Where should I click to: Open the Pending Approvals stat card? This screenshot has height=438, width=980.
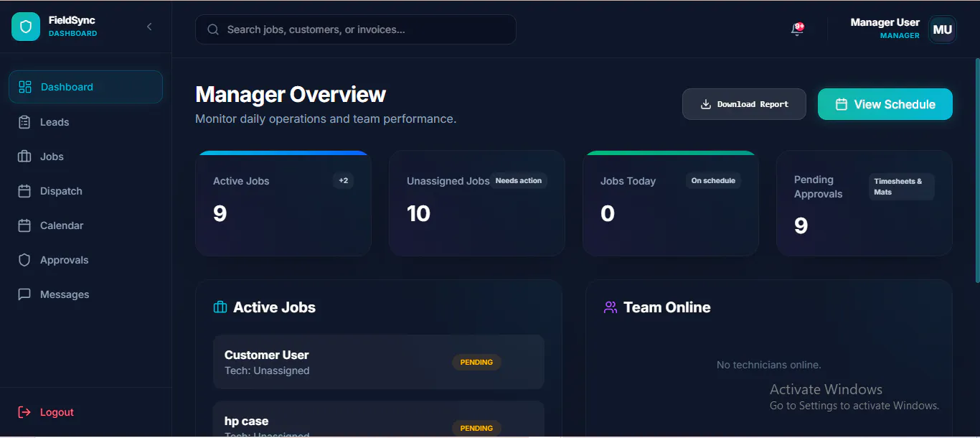tap(864, 203)
